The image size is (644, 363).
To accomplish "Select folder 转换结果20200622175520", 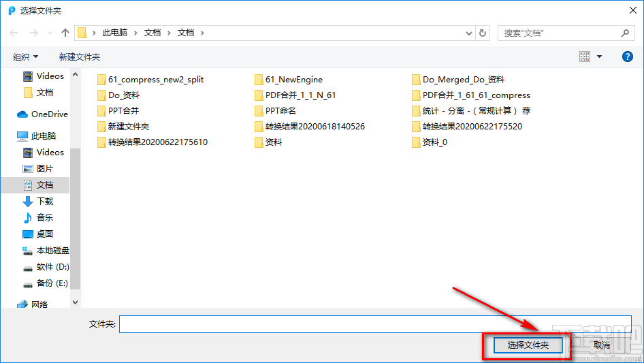I will 467,127.
